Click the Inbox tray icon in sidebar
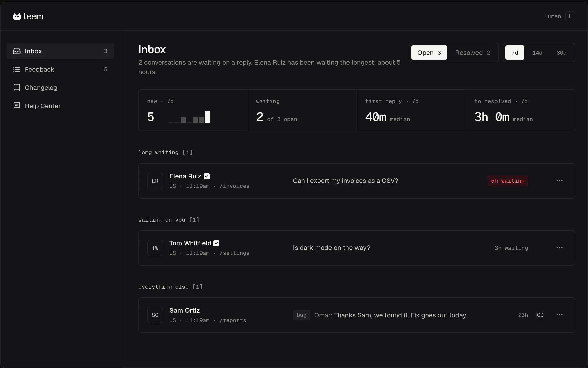The image size is (588, 368). pos(17,51)
